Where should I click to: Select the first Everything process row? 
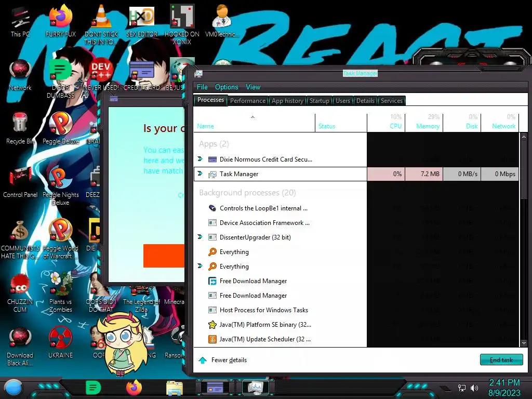pos(356,252)
